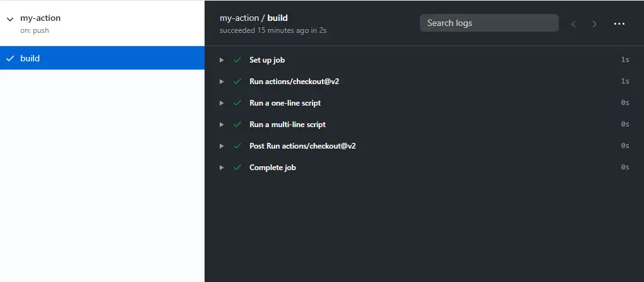Expand the Post Run actions/checkout@v2 step
This screenshot has width=644, height=282.
click(x=222, y=146)
